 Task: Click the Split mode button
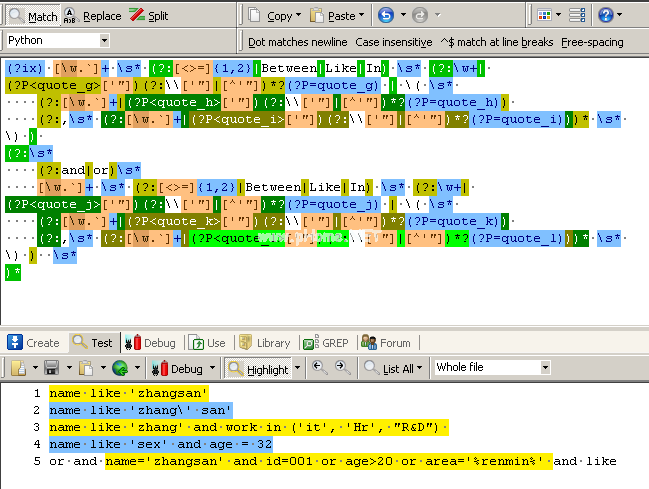coord(149,16)
